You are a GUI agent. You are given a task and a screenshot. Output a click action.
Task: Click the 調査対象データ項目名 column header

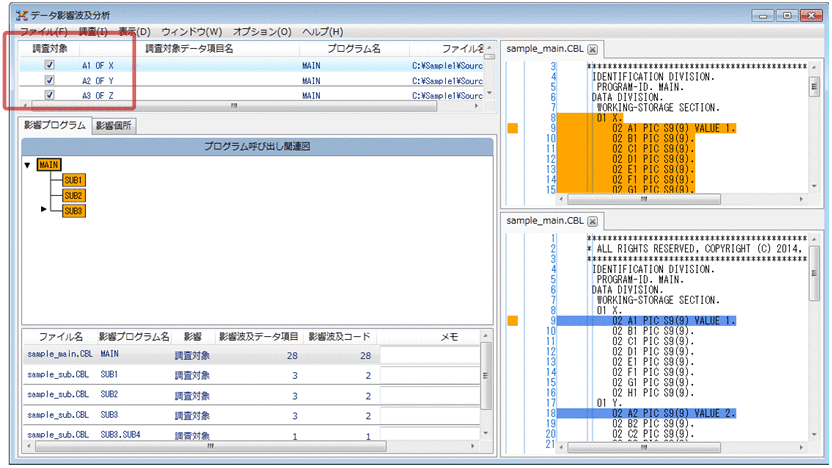pyautogui.click(x=189, y=49)
